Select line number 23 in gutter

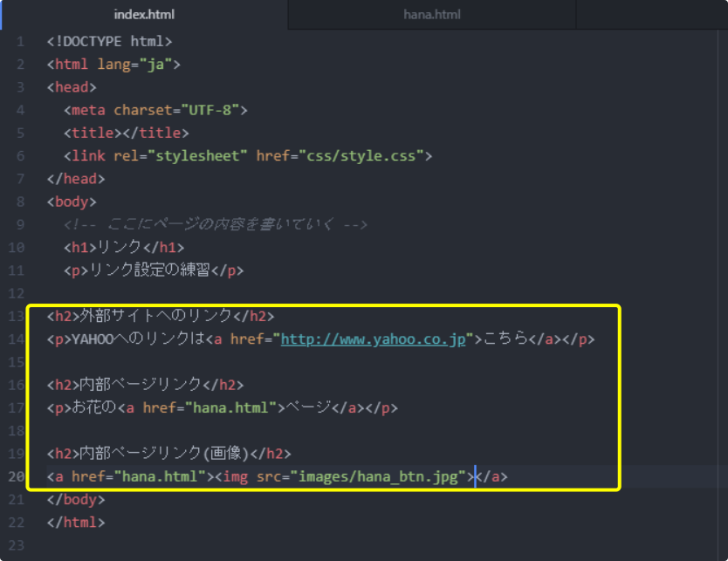point(17,545)
